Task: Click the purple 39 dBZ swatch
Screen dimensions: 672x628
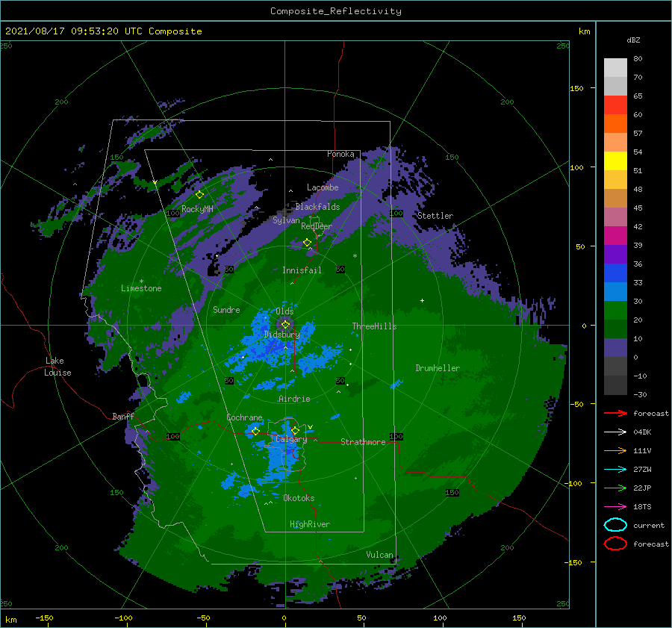Action: 615,254
